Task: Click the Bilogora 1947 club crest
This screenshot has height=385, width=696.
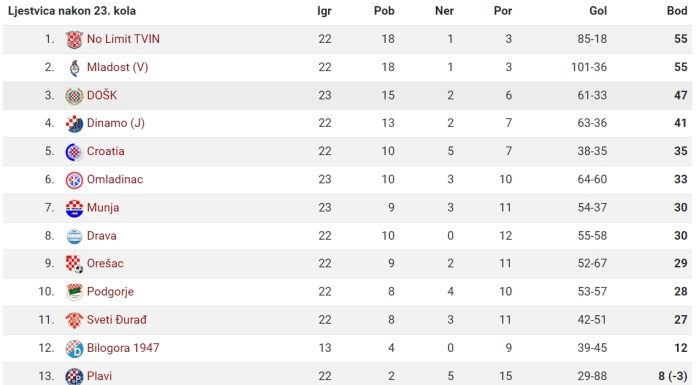Action: pos(74,349)
